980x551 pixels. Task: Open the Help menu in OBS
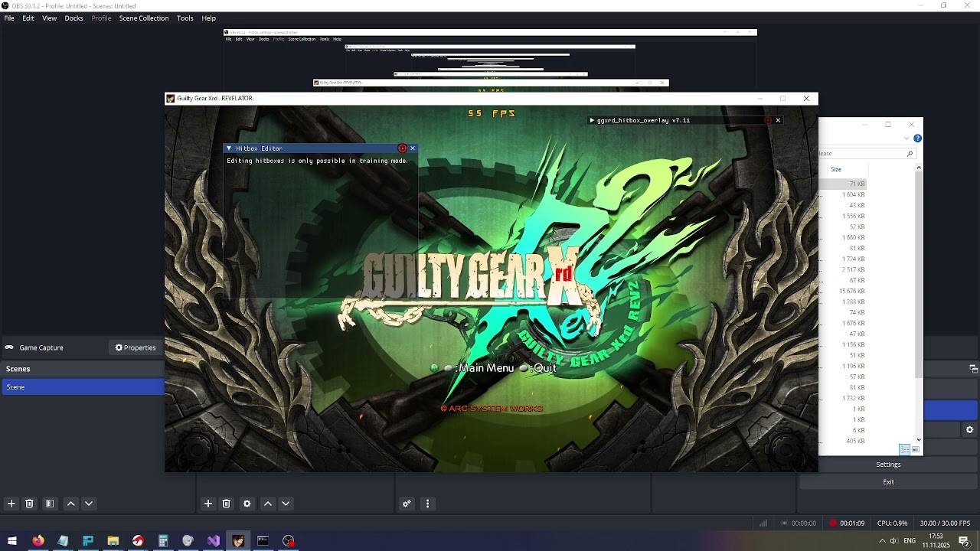pos(209,18)
